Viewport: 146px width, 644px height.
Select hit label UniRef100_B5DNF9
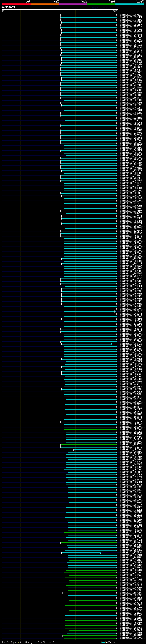pos(131,387)
